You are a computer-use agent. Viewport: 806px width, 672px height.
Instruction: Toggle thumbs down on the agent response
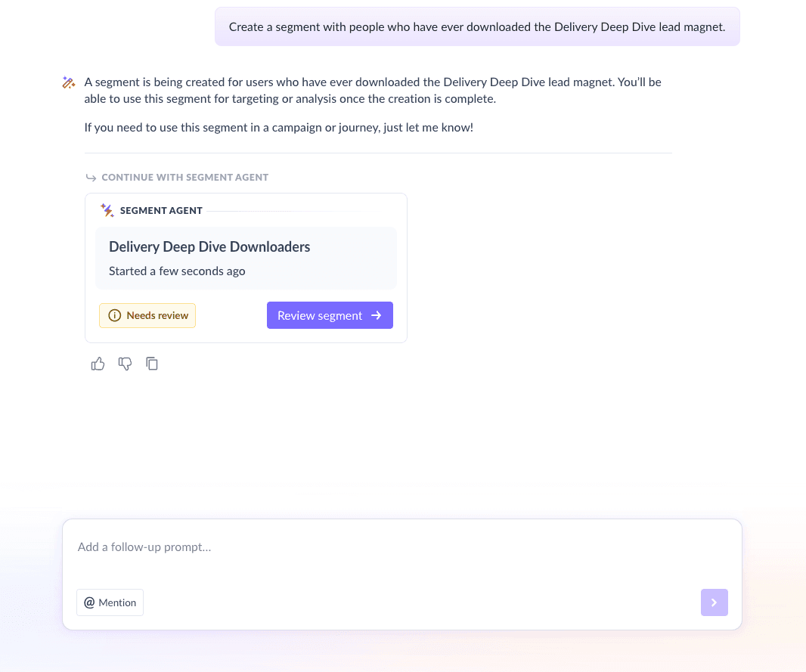point(125,364)
